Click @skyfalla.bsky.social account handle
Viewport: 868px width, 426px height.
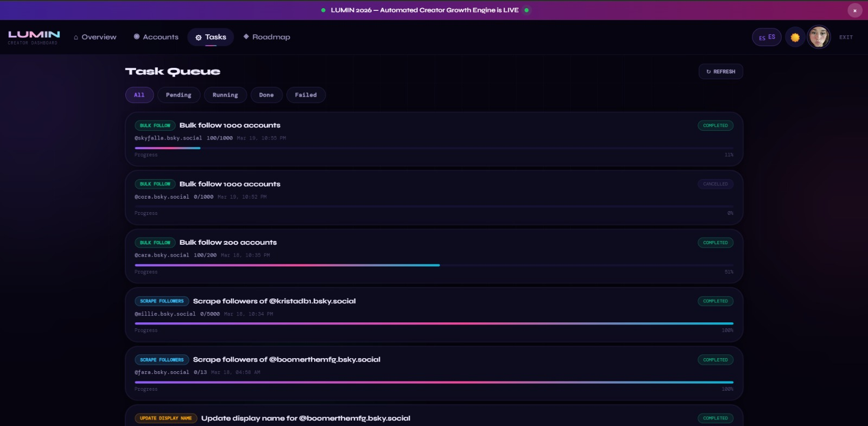(x=168, y=138)
